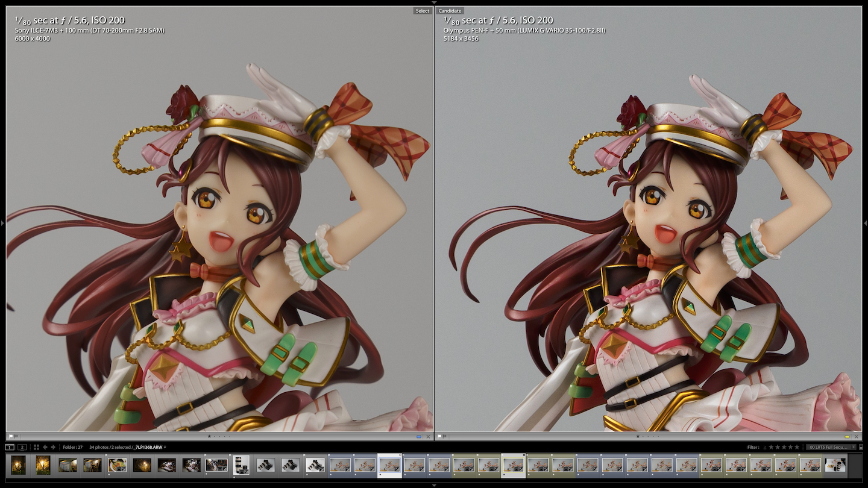This screenshot has height=488, width=868.
Task: Mark the Candidate photo as rejected
Action: coord(445,436)
